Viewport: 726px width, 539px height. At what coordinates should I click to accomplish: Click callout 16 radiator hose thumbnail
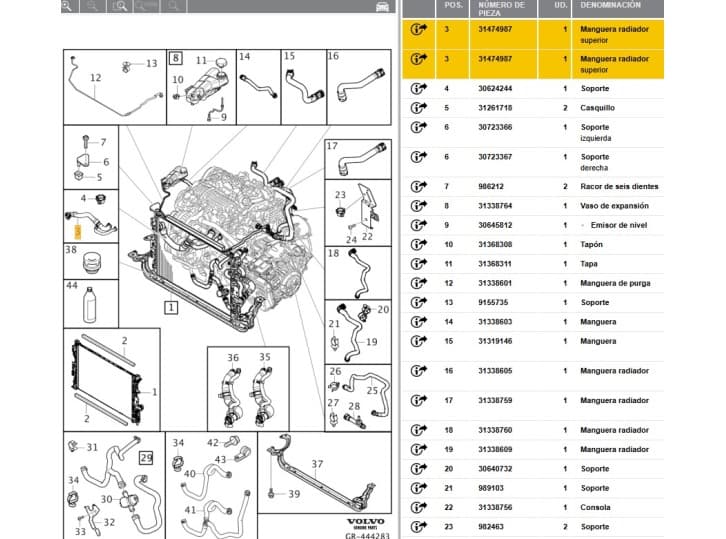pos(333,56)
